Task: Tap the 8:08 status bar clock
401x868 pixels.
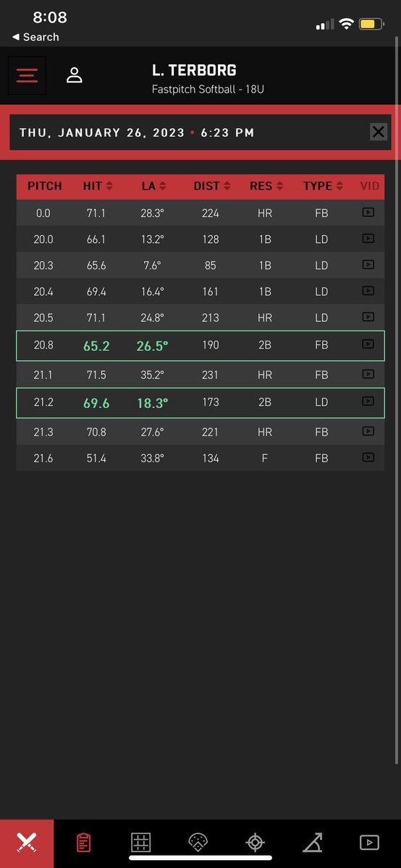Action: click(x=50, y=17)
